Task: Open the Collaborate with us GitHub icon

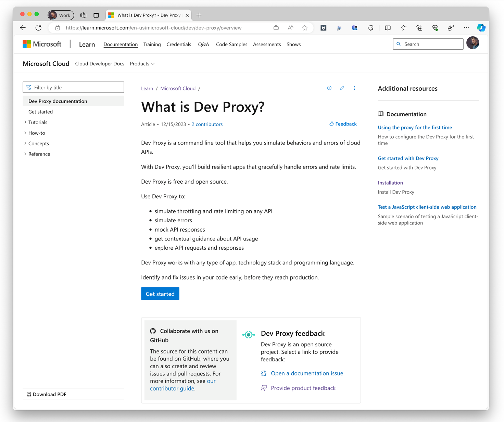Action: coord(153,331)
